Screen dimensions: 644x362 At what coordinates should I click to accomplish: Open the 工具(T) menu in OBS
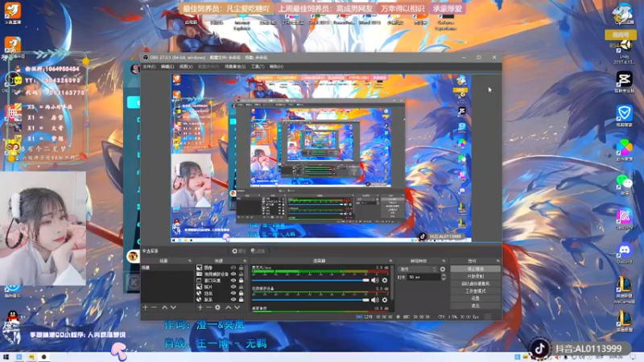tap(258, 67)
